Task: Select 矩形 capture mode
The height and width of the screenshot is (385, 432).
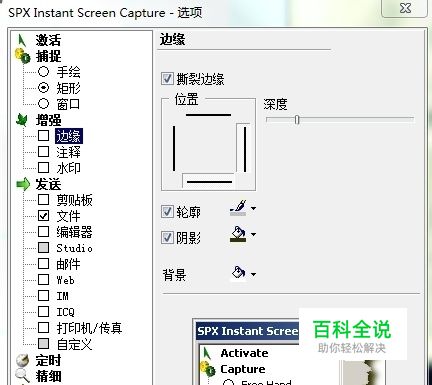Action: tap(43, 88)
